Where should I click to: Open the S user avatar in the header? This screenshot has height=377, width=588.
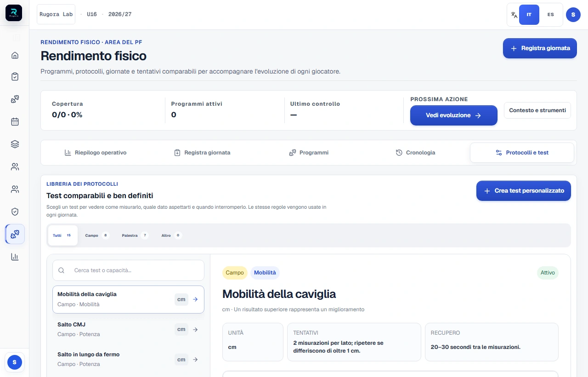tap(573, 15)
